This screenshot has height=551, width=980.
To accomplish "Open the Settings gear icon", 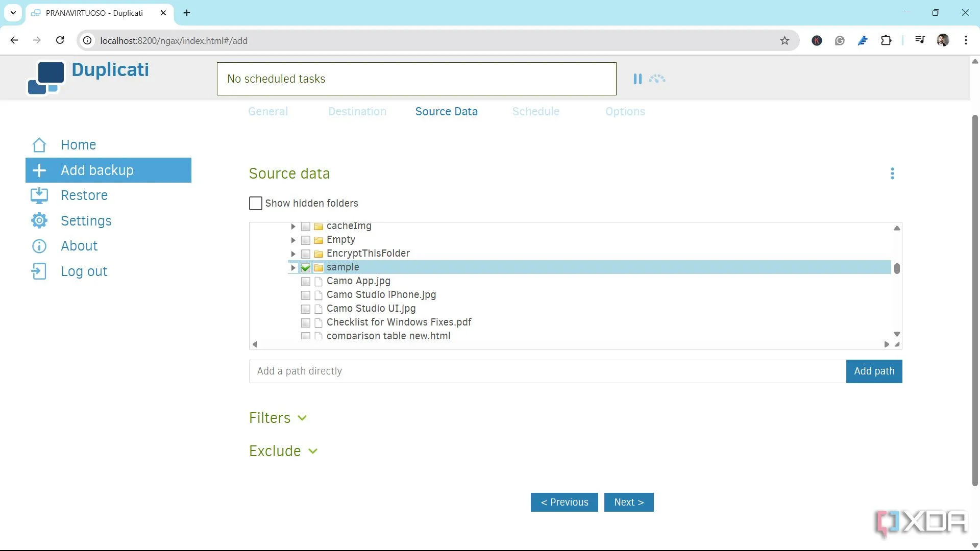I will click(x=39, y=221).
